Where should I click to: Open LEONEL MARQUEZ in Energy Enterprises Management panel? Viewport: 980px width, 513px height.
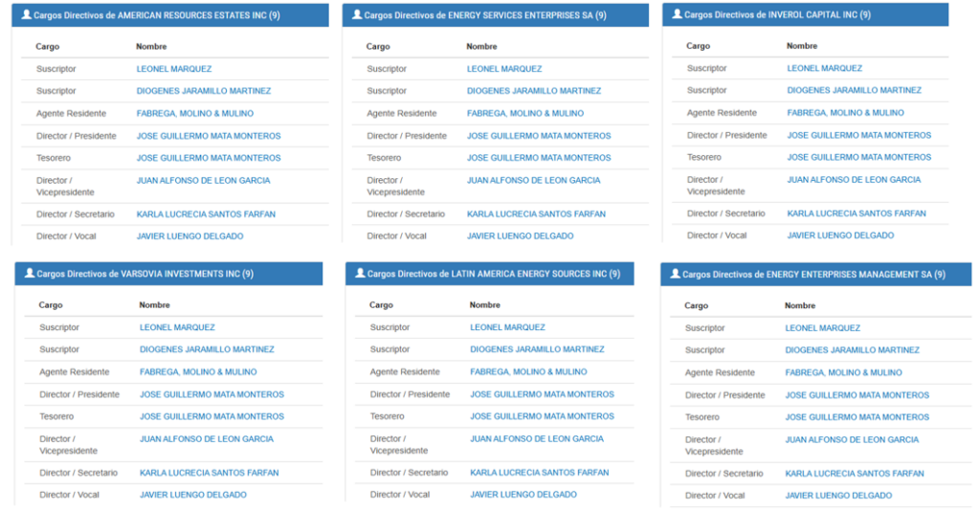822,328
